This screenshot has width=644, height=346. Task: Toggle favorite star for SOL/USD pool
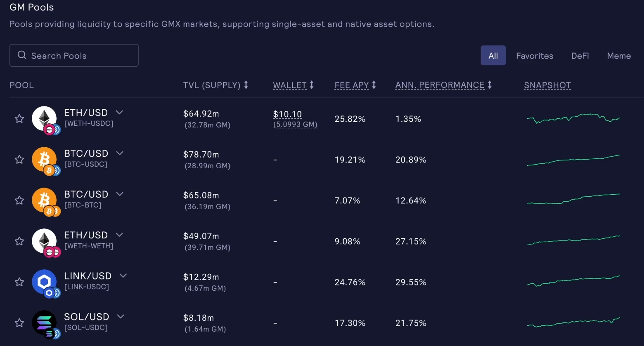19,323
